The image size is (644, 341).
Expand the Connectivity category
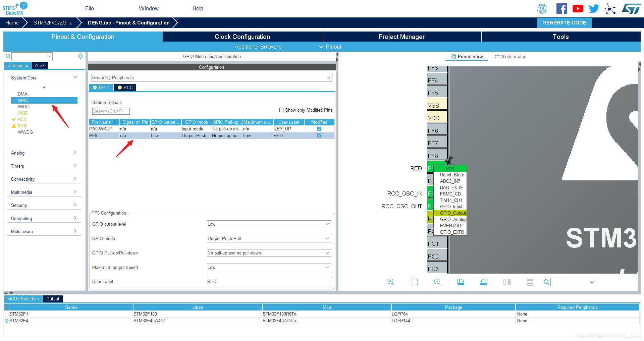point(44,179)
